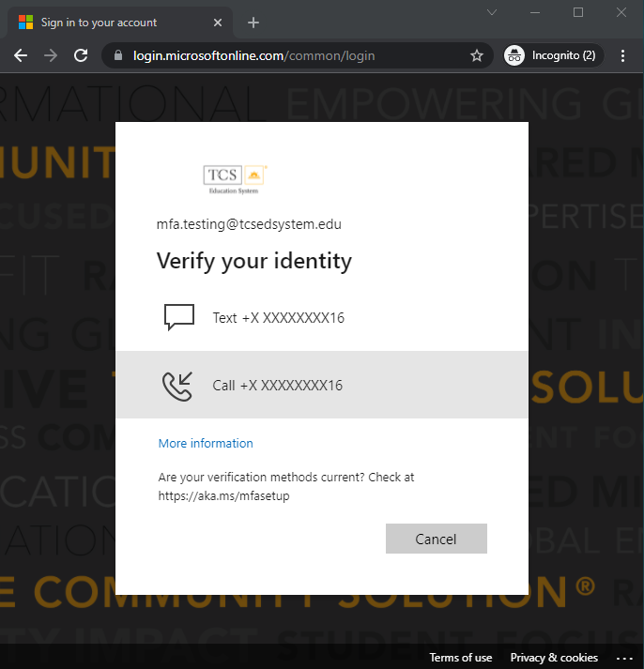Click the TCS Education System logo

coord(236,178)
